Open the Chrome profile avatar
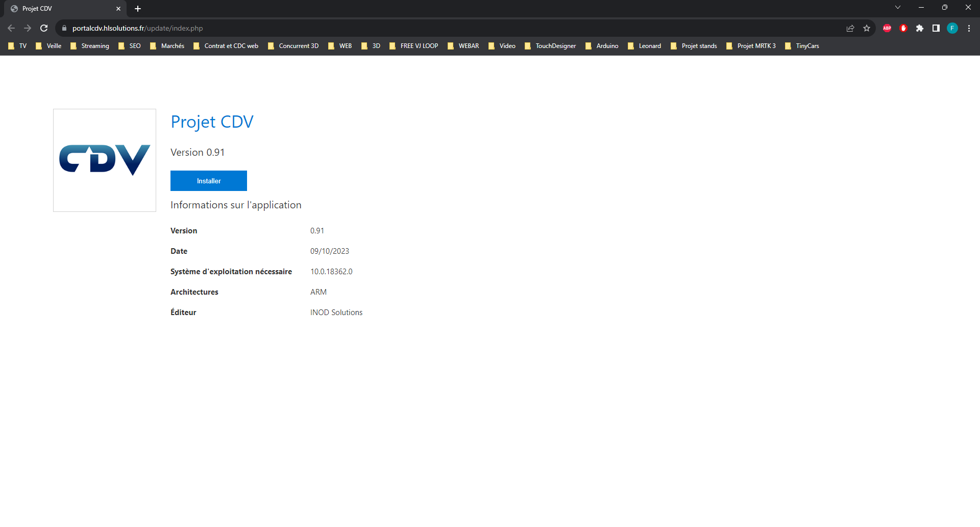 click(952, 28)
